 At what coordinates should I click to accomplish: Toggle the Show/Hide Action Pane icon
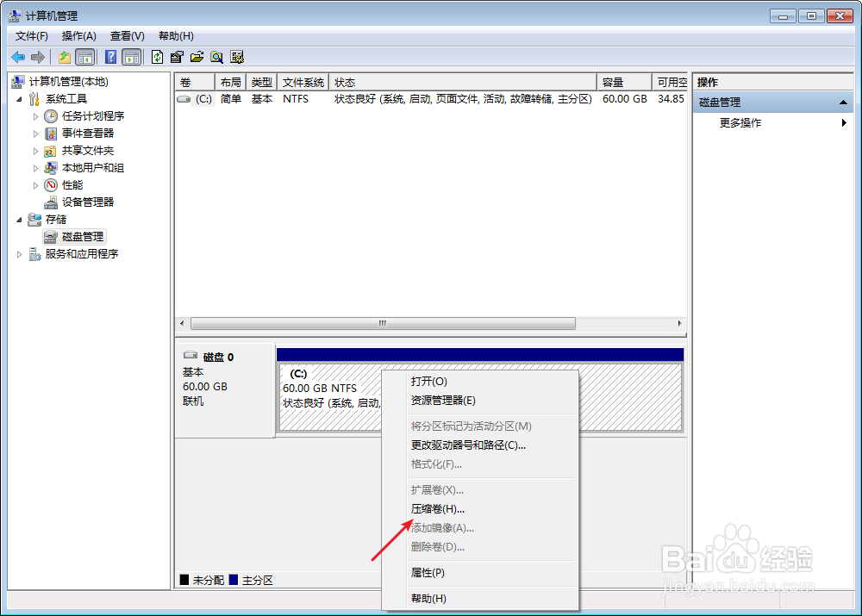pos(132,57)
